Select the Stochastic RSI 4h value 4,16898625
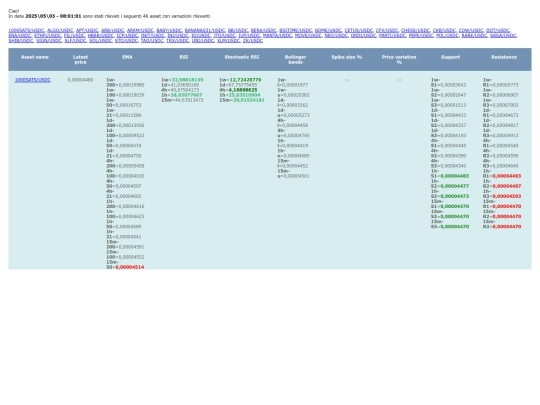Image resolution: width=540 pixels, height=405 pixels. pyautogui.click(x=243, y=90)
